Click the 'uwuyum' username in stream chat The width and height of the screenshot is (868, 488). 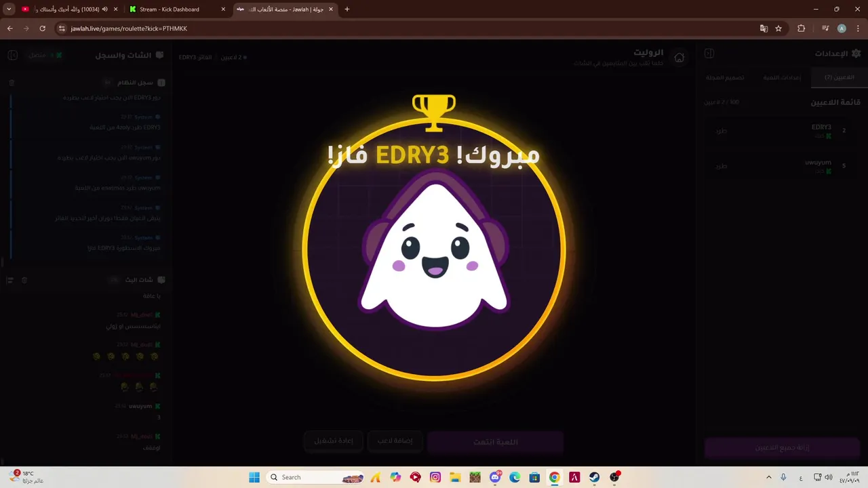140,406
